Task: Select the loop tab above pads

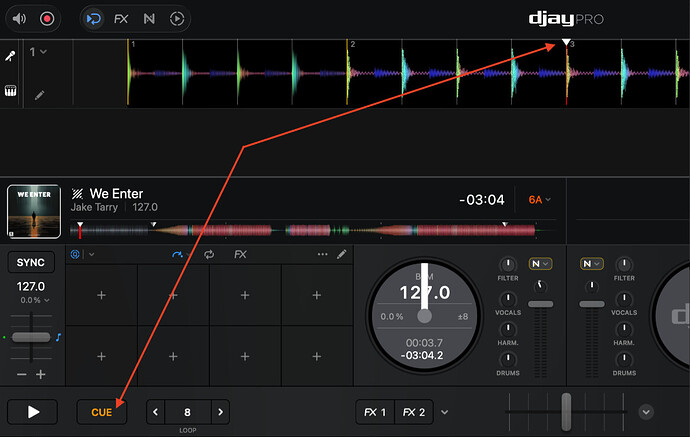Action: tap(209, 255)
